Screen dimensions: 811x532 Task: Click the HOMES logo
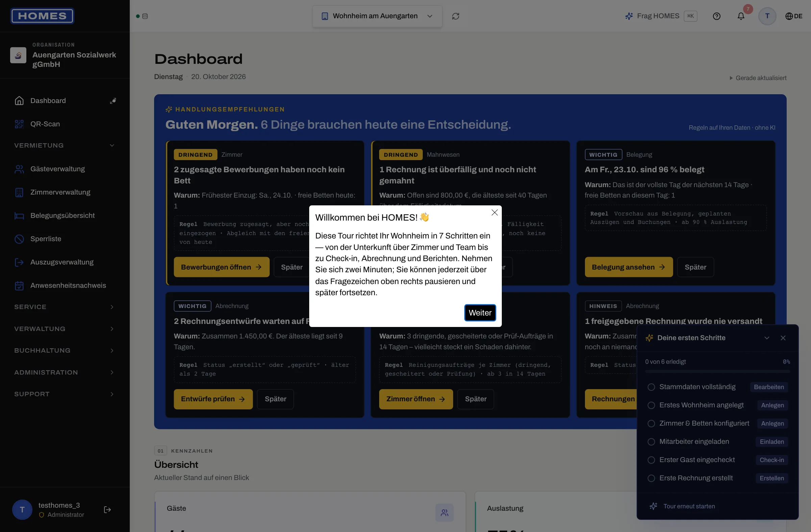pos(42,16)
